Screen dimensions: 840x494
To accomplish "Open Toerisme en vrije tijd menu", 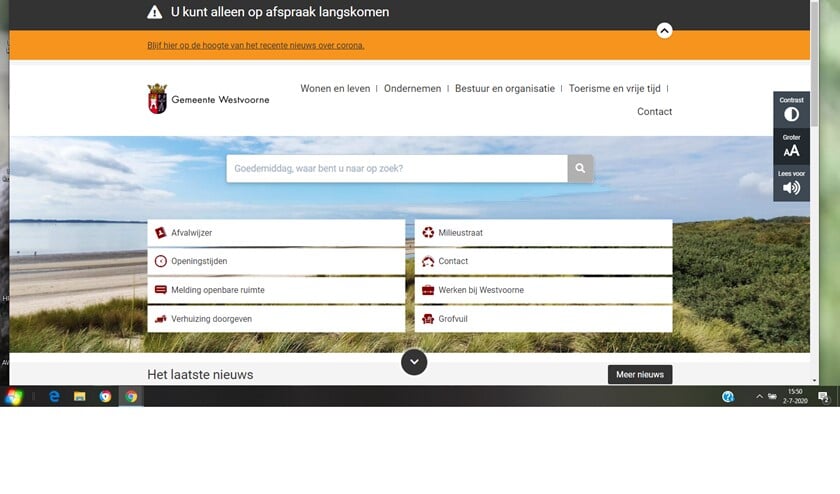I will tap(614, 88).
